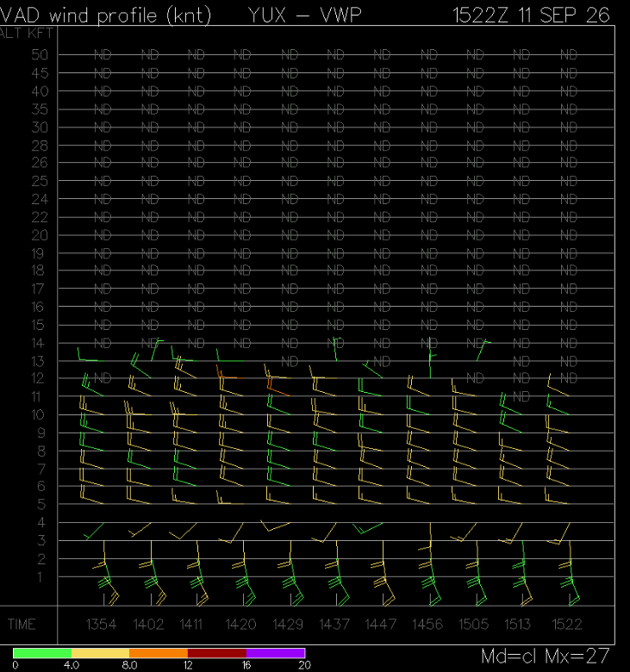This screenshot has height=672, width=630.
Task: Click the ND marker at 50 KFT, 1354
Action: coord(103,55)
